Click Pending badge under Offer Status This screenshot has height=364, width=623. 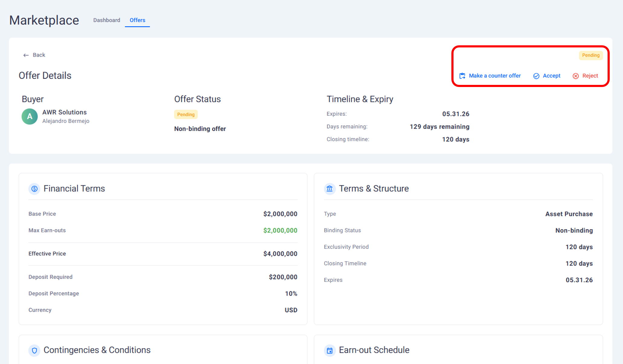pyautogui.click(x=186, y=114)
